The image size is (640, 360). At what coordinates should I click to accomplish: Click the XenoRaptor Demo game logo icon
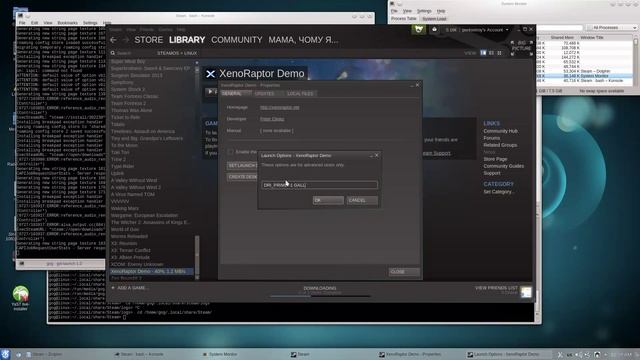[x=210, y=74]
